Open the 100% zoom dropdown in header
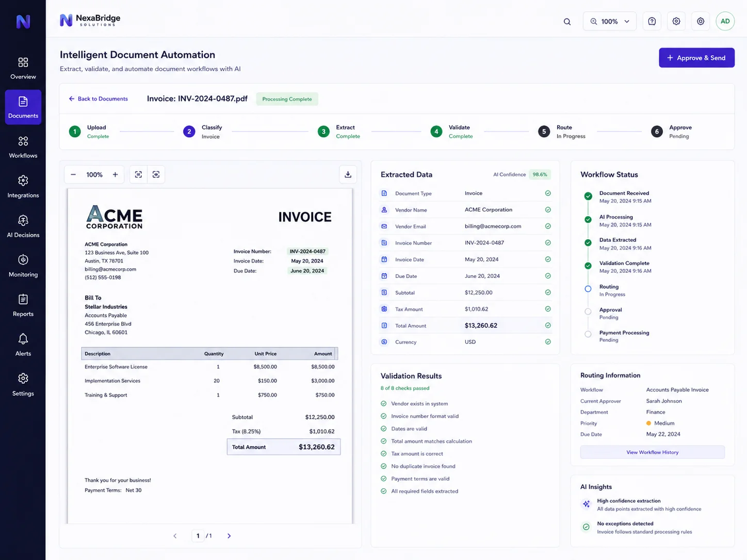747x560 pixels. point(610,21)
